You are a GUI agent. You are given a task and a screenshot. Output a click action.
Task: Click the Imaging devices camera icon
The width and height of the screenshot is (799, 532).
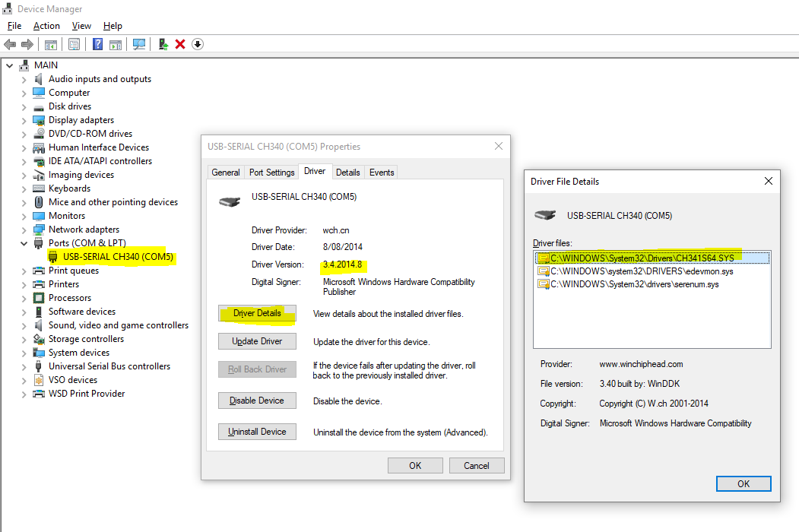pyautogui.click(x=39, y=175)
